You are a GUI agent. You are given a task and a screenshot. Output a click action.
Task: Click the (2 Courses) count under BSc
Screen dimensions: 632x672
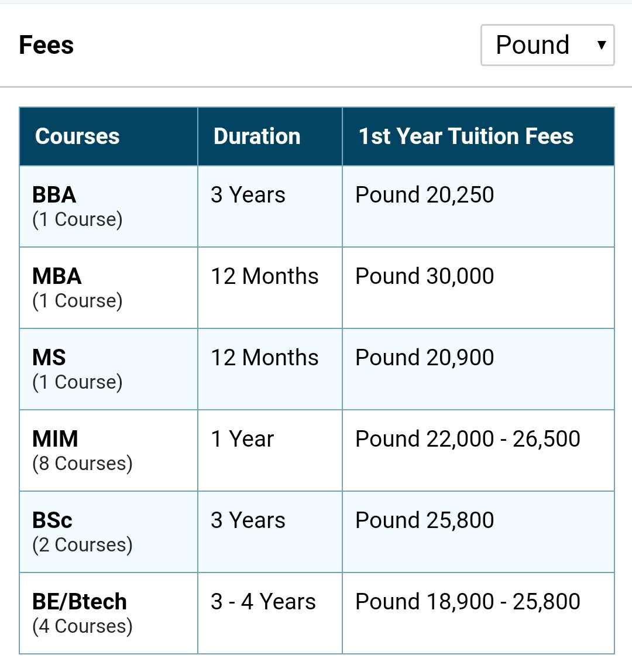tap(83, 545)
